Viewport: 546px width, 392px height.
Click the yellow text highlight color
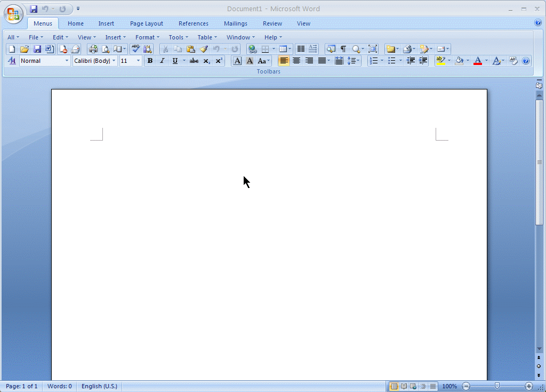click(x=440, y=61)
